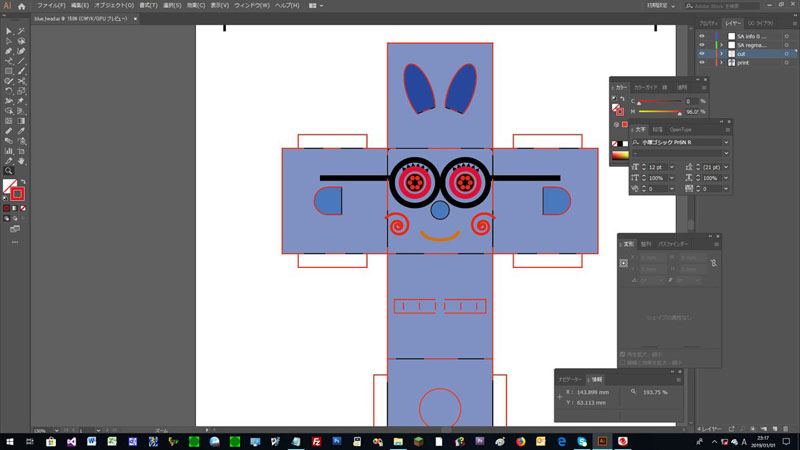The image size is (800, 450).
Task: Click the constrain proportions link in Transform panel
Action: [713, 263]
